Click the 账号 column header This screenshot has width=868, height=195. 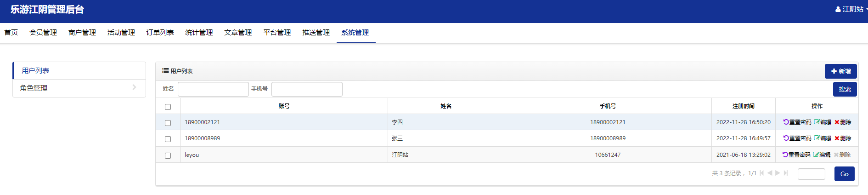point(284,106)
